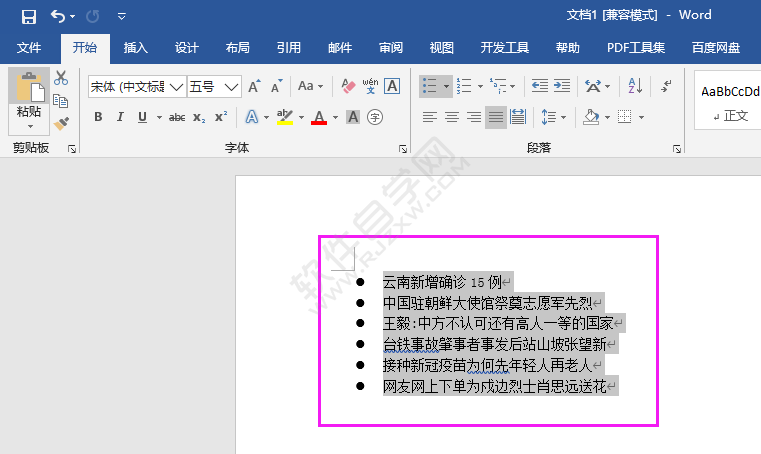Center align the text
The width and height of the screenshot is (761, 454).
click(452, 117)
